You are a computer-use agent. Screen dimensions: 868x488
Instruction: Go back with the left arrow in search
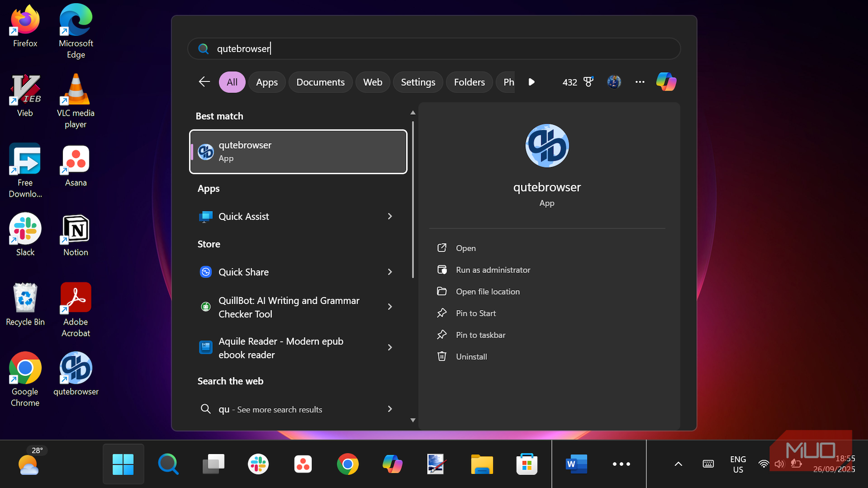pyautogui.click(x=204, y=82)
